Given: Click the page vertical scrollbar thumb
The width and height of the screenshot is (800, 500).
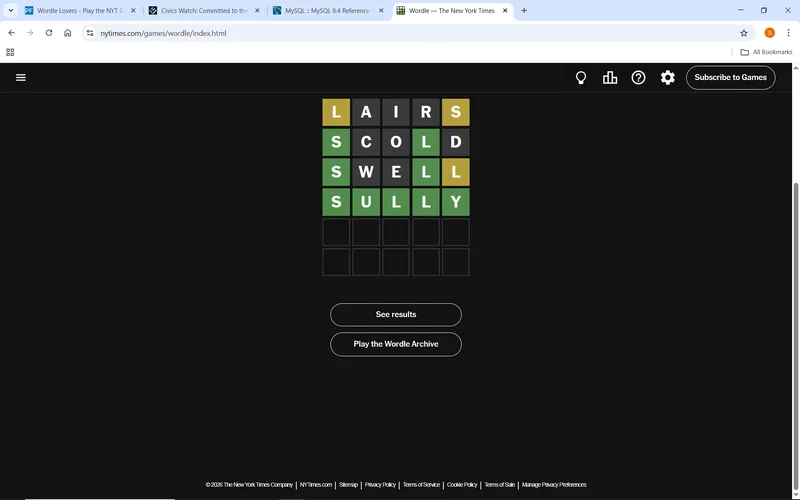Looking at the screenshot, I should pyautogui.click(x=795, y=337).
